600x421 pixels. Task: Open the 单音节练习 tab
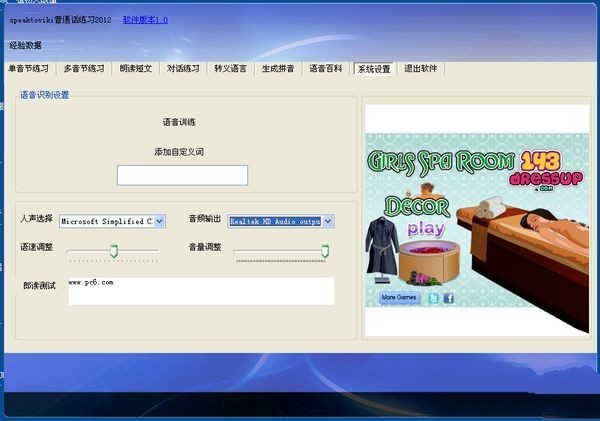click(x=29, y=69)
